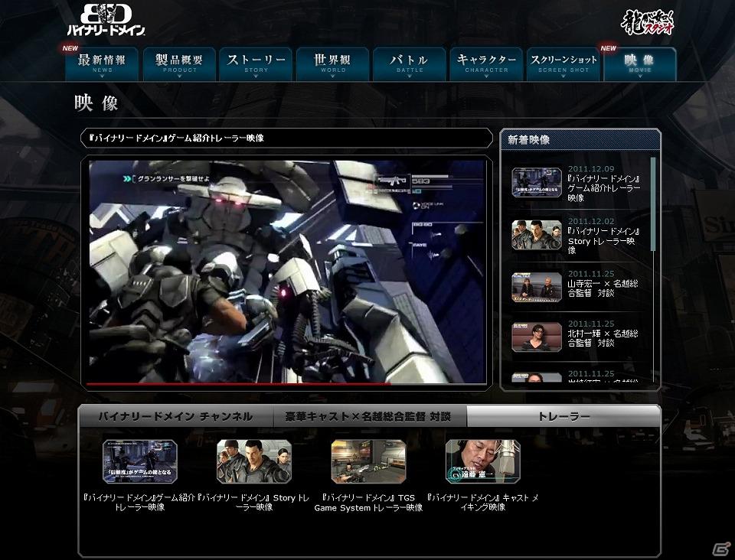Select the トレーラー tab

(563, 416)
